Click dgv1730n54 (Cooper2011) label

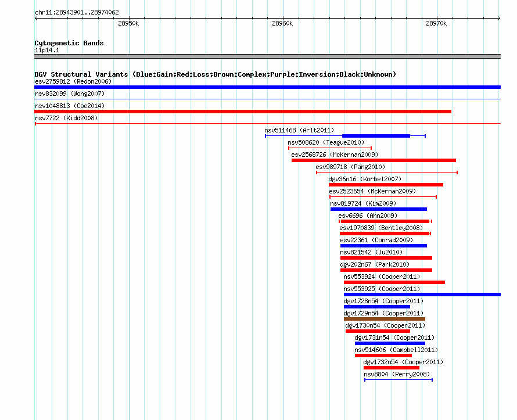385,325
